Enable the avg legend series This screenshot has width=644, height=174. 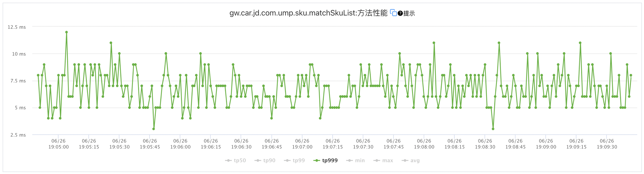coord(411,160)
